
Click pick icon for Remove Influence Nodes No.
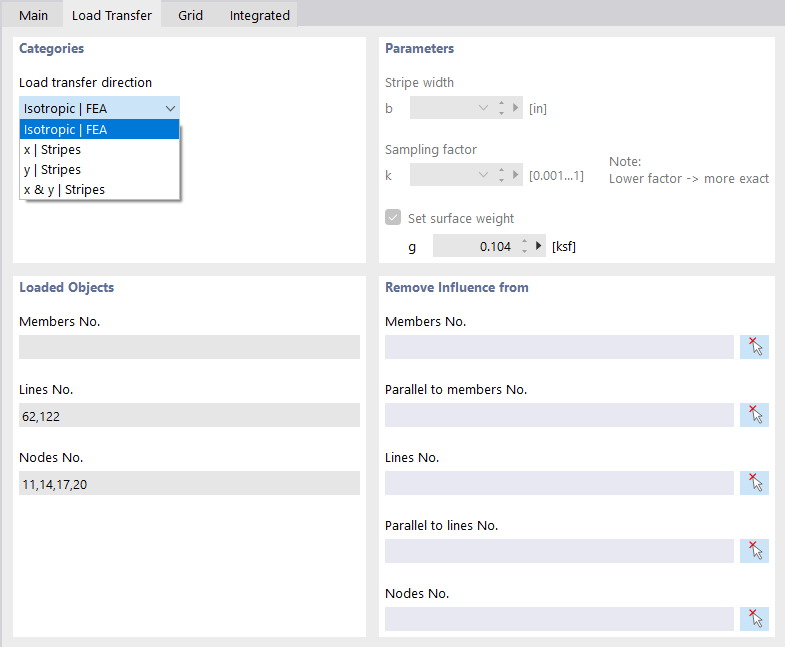[x=754, y=619]
